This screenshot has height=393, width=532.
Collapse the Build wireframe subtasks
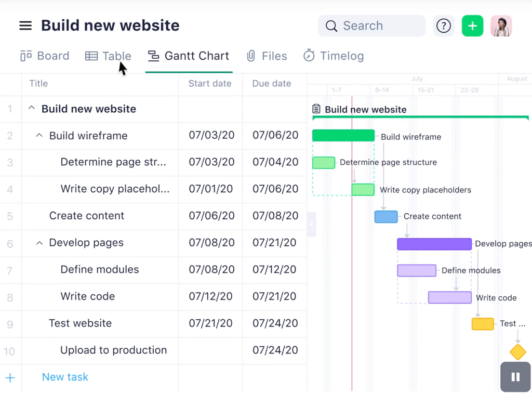coord(39,135)
